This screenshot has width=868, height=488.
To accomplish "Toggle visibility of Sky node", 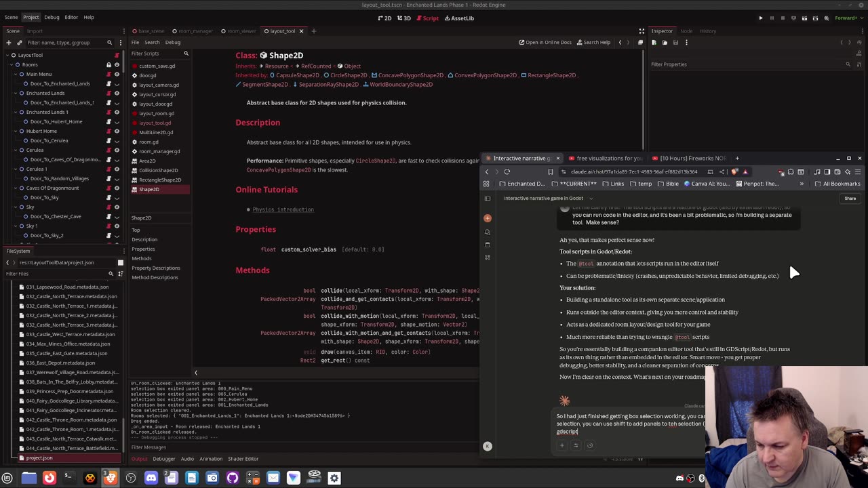I will point(117,207).
